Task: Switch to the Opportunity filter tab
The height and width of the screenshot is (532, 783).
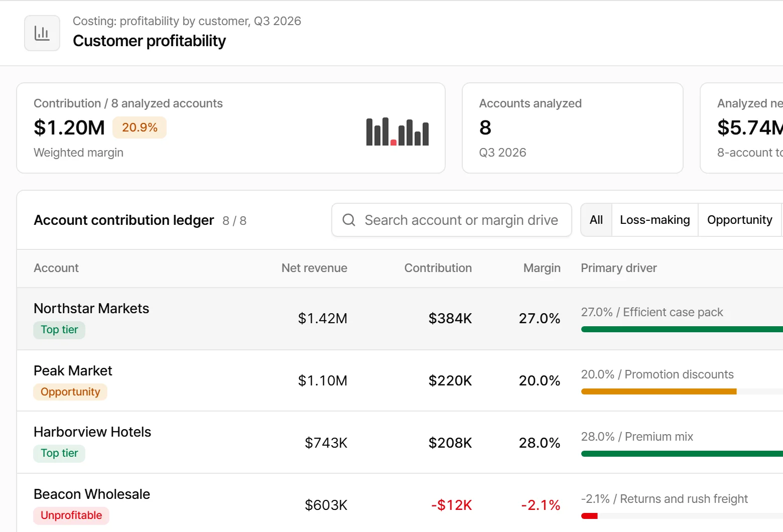Action: pyautogui.click(x=740, y=220)
